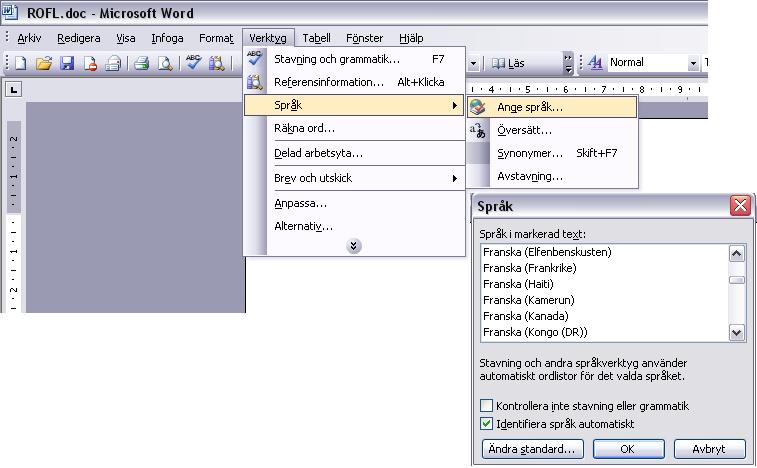
Task: Select Franska (Haiti) in list
Action: [x=605, y=284]
